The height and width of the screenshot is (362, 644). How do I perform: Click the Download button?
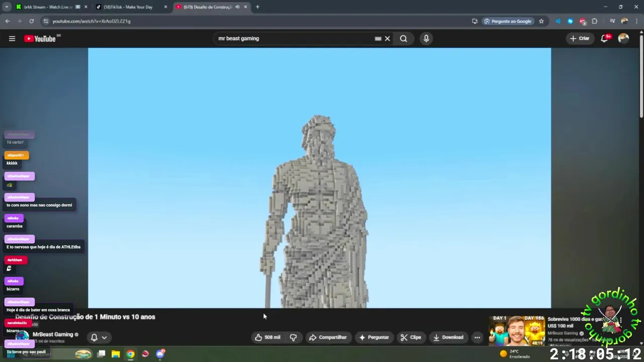coord(448,337)
